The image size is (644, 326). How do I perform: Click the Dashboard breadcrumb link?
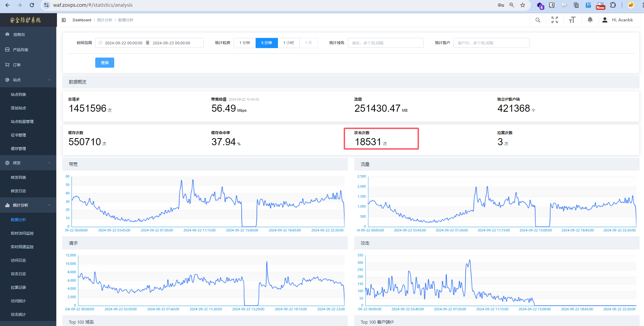pos(82,20)
